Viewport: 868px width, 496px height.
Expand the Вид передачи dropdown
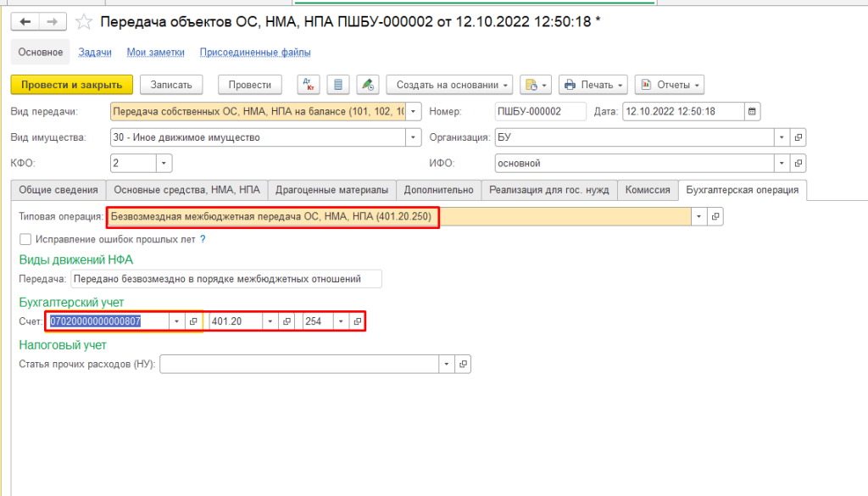pos(413,111)
